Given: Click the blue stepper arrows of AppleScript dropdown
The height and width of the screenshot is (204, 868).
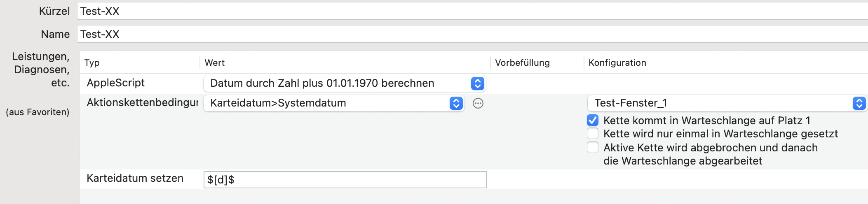Looking at the screenshot, I should [477, 83].
